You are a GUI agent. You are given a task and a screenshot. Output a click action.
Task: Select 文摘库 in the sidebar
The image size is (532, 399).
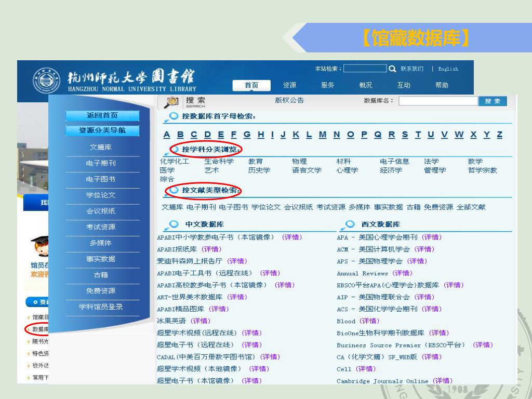click(101, 147)
